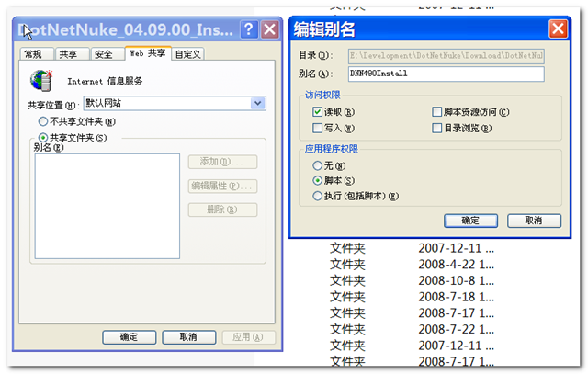588x374 pixels.
Task: Click inside the 别名 list box
Action: point(107,206)
